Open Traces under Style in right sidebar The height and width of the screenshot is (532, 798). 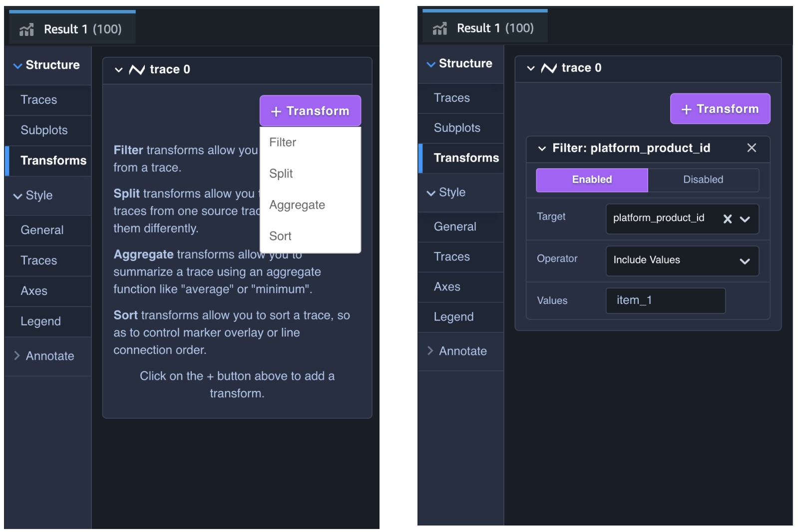461,257
